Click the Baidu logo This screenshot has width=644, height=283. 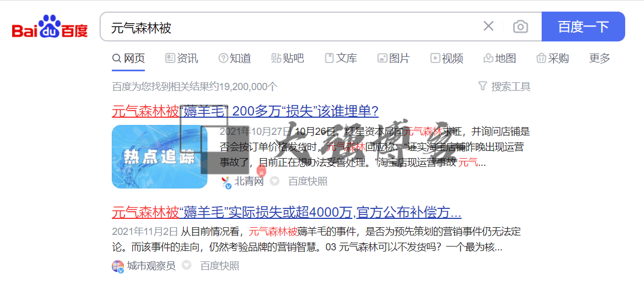pyautogui.click(x=50, y=27)
